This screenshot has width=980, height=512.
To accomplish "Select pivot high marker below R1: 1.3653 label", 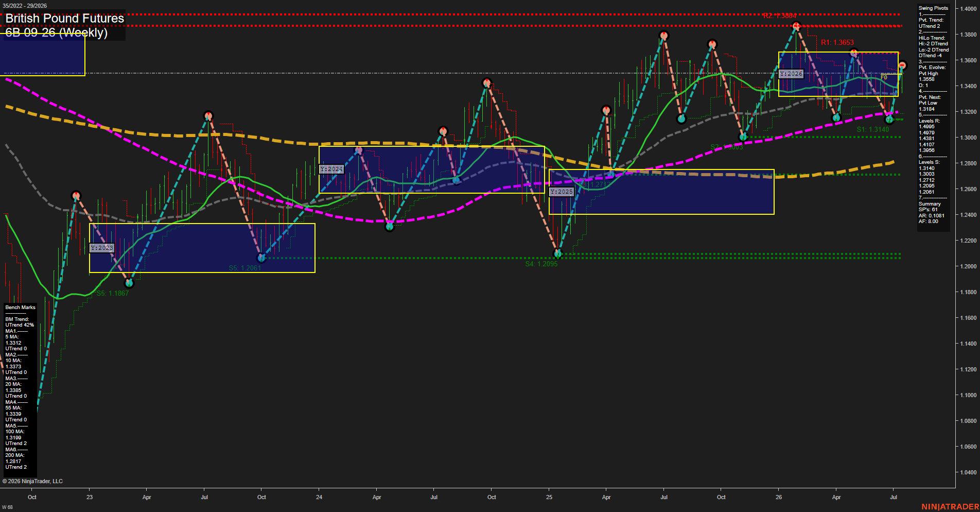I will [x=854, y=53].
